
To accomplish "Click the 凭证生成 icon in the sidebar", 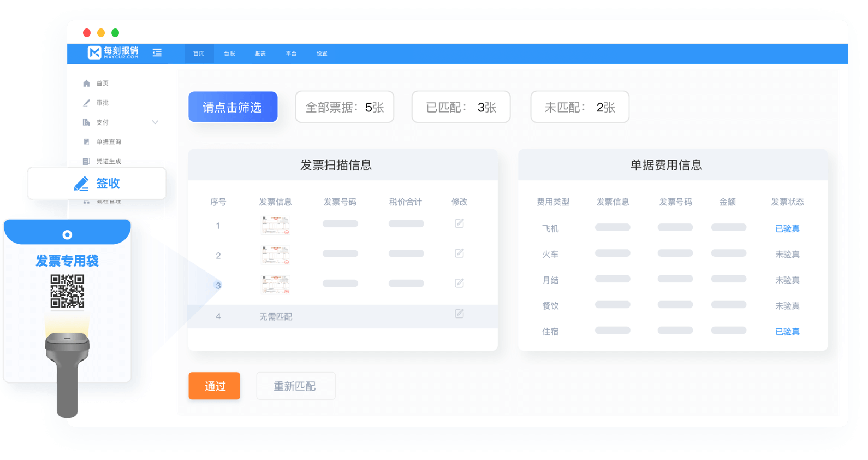I will (86, 161).
